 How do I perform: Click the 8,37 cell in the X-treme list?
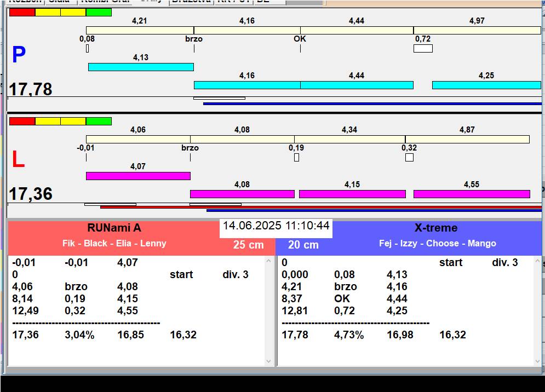click(291, 298)
